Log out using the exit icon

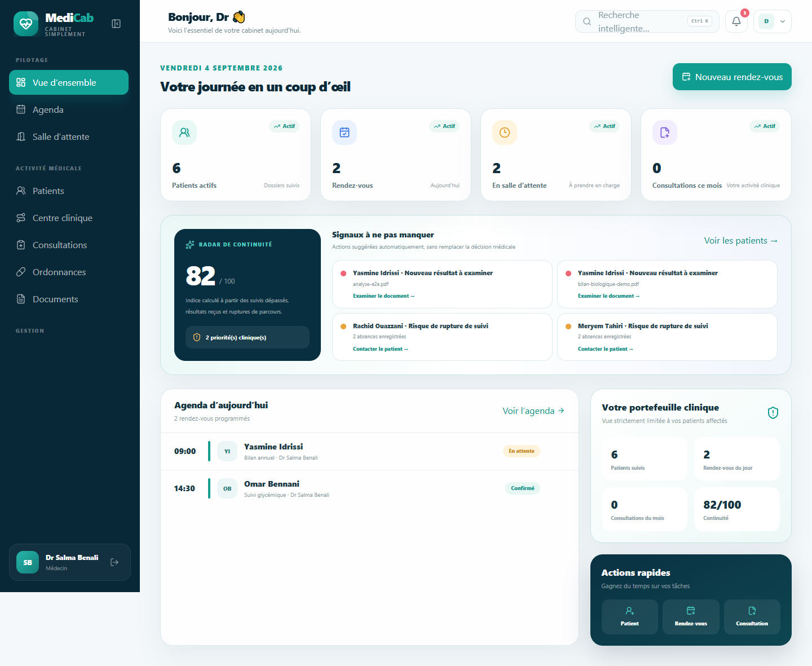coord(114,562)
